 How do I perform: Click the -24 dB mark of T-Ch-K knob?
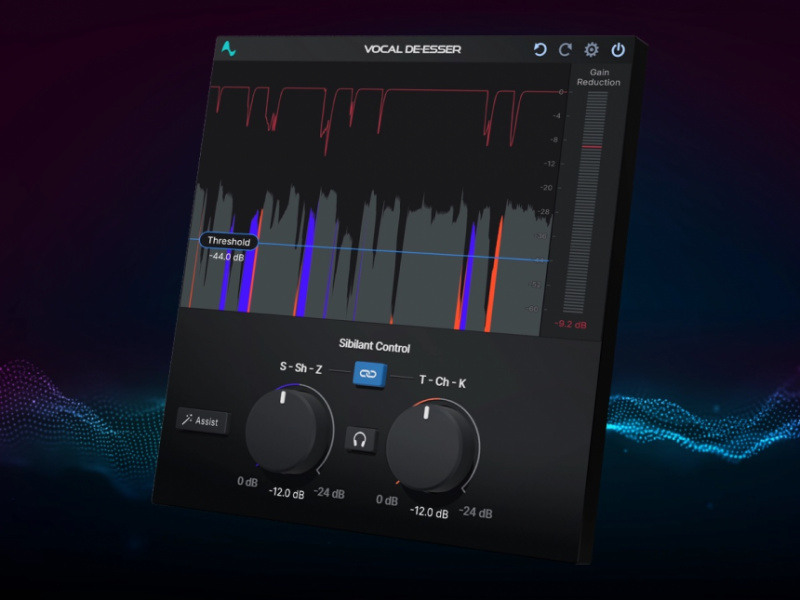tap(476, 512)
